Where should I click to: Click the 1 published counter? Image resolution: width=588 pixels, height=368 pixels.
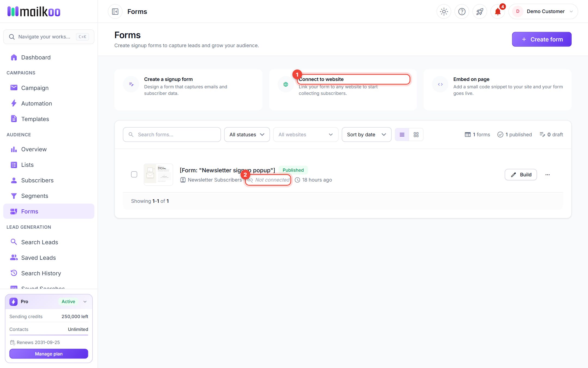514,134
